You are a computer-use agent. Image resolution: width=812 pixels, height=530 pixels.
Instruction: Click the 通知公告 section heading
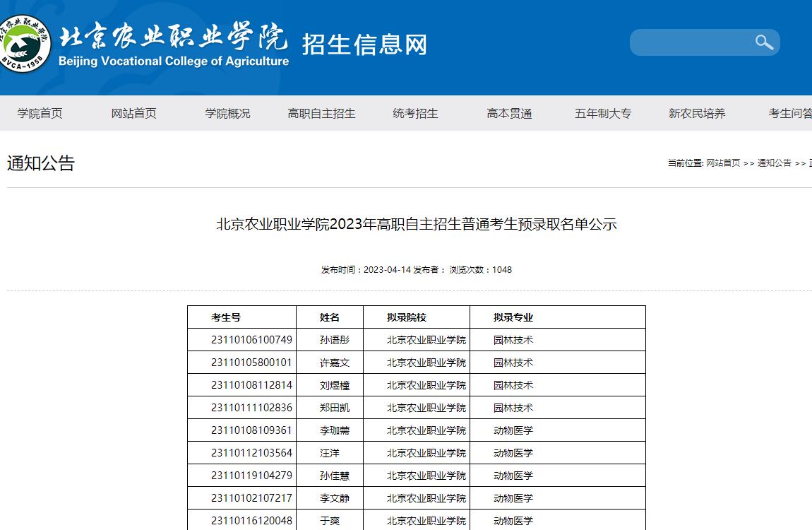[x=41, y=163]
